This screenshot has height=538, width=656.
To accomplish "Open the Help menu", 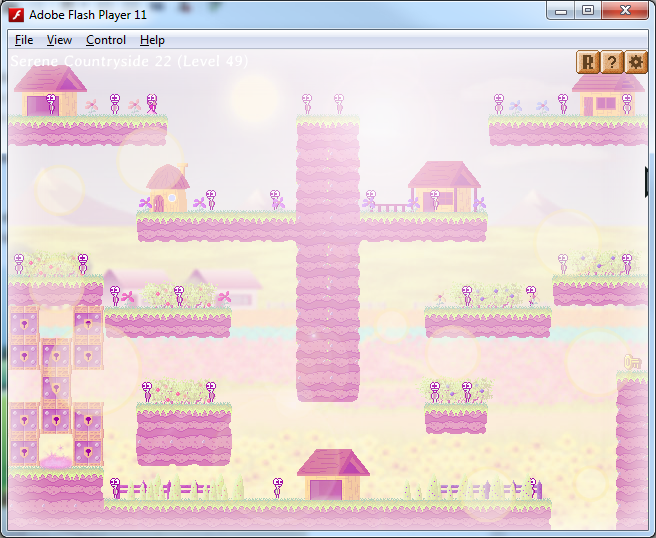I will [x=152, y=40].
